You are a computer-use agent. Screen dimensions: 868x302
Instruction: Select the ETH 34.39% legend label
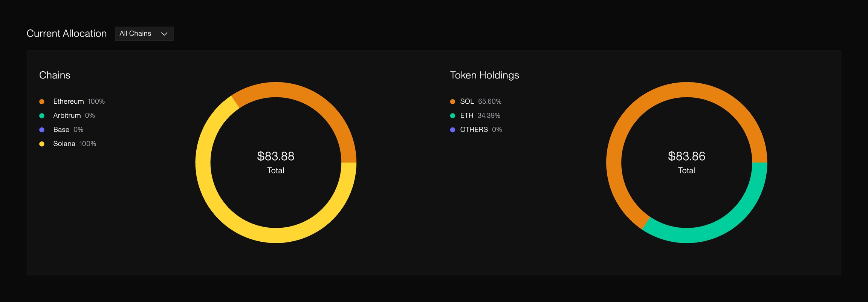(480, 115)
